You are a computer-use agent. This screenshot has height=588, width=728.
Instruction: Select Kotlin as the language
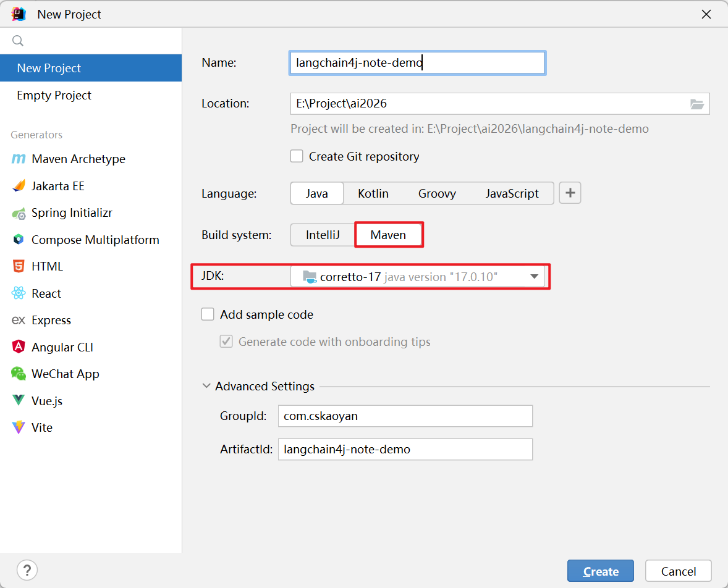[x=373, y=193]
